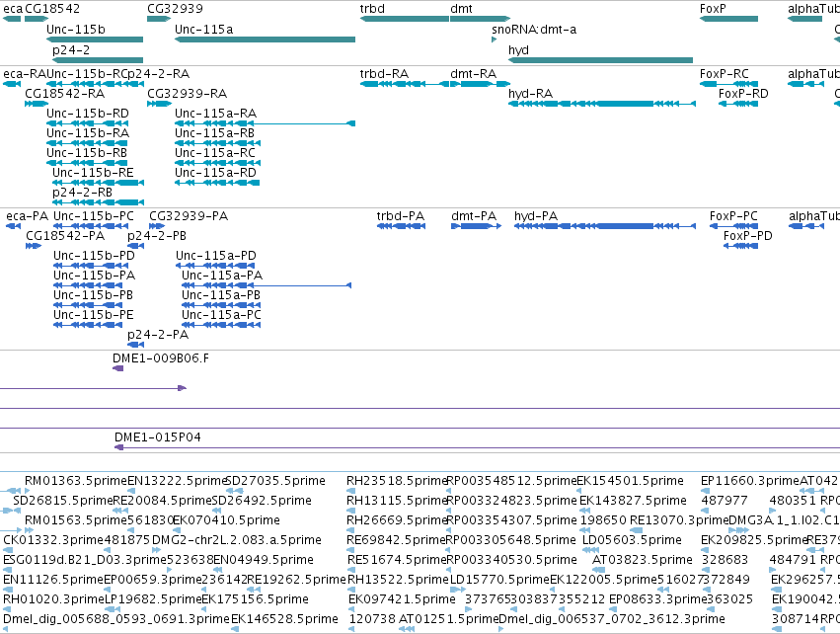Select the Unc-115a-PA protein glyph
Image resolution: width=840 pixels, height=634 pixels.
coord(267,285)
